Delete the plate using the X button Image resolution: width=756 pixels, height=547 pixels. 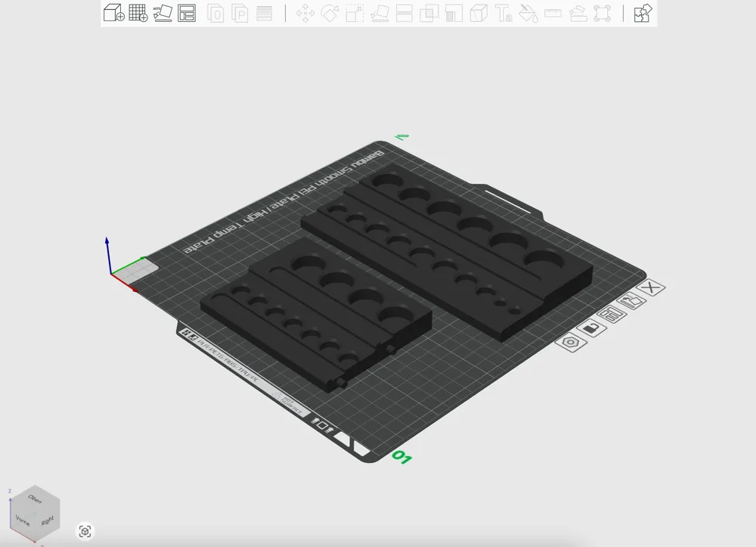pos(651,288)
